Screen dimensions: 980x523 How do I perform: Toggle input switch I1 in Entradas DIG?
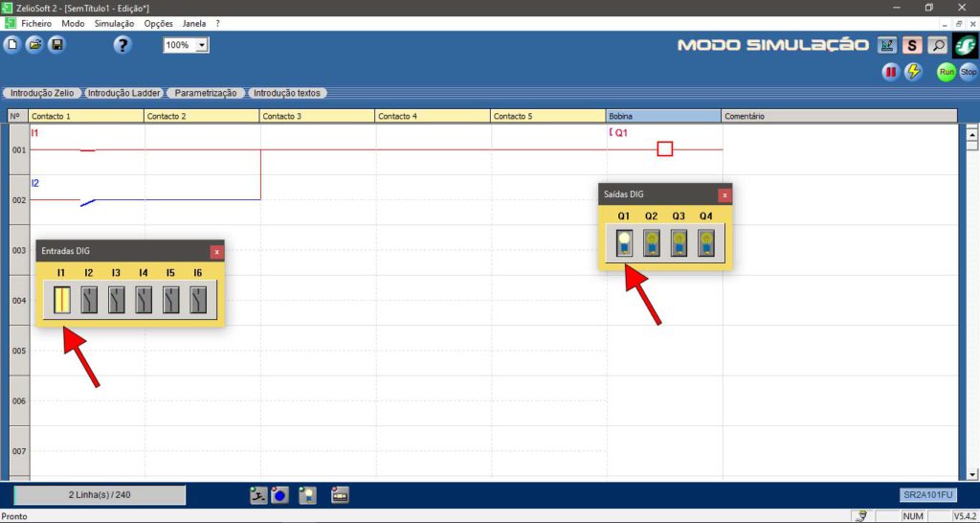(61, 301)
